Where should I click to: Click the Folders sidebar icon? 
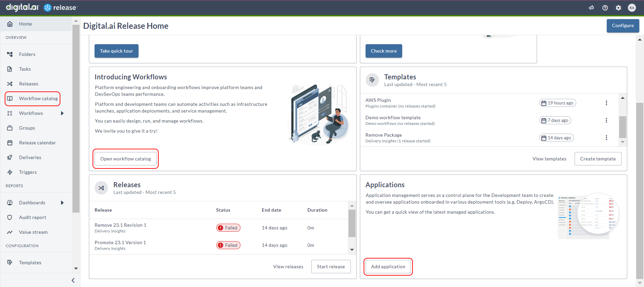(10, 54)
